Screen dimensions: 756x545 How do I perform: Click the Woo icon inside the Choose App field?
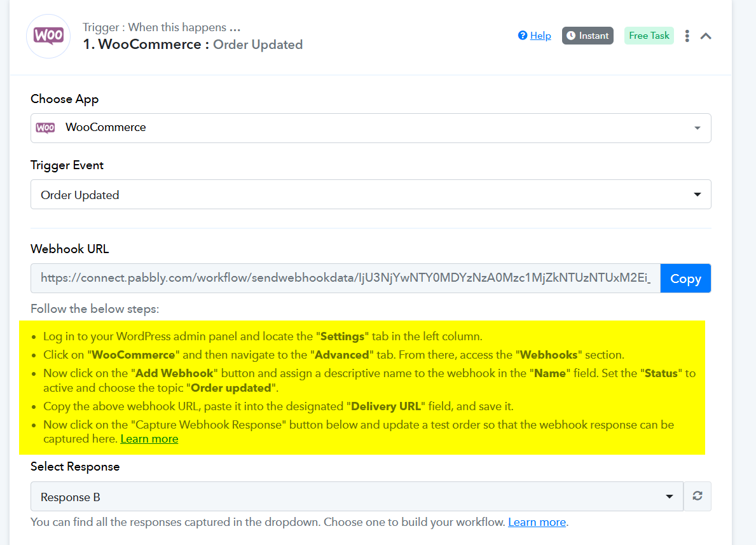coord(45,128)
